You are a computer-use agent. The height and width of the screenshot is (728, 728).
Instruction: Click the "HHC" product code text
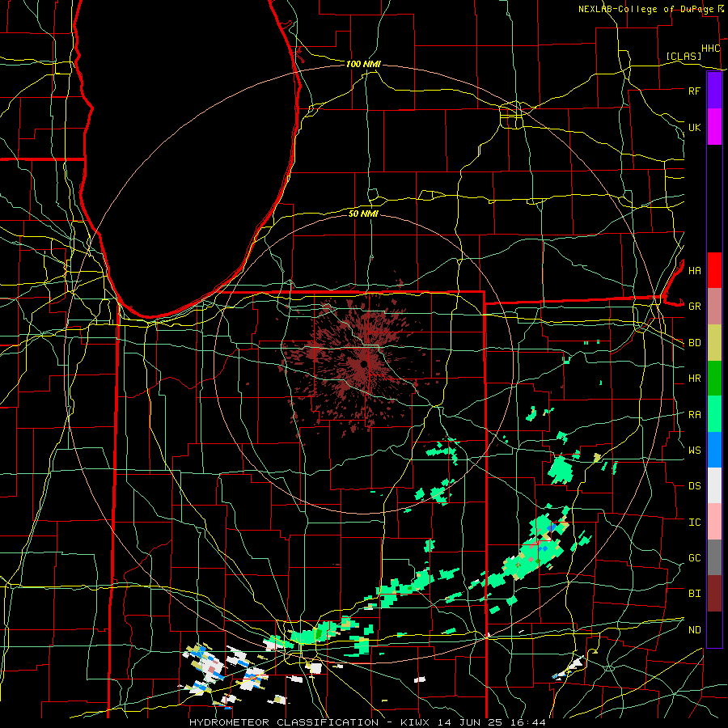click(x=710, y=49)
